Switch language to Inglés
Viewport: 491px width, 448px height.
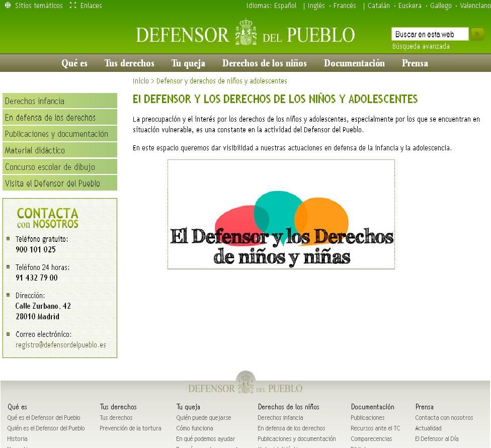coord(316,6)
